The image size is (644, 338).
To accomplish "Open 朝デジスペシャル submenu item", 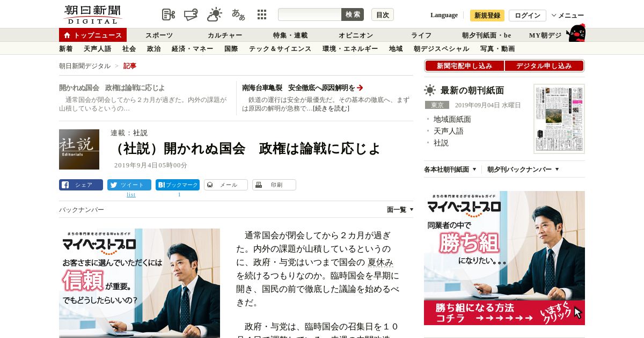I will pos(442,49).
